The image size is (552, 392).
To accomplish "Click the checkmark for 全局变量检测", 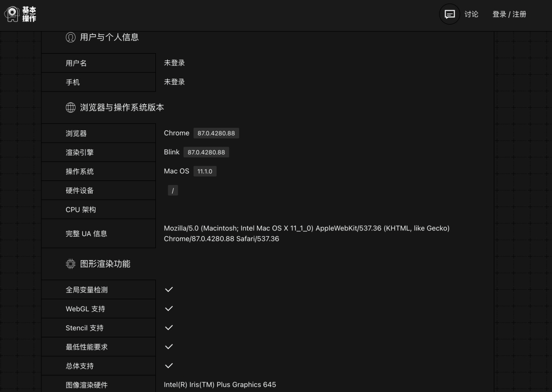I will pyautogui.click(x=169, y=289).
